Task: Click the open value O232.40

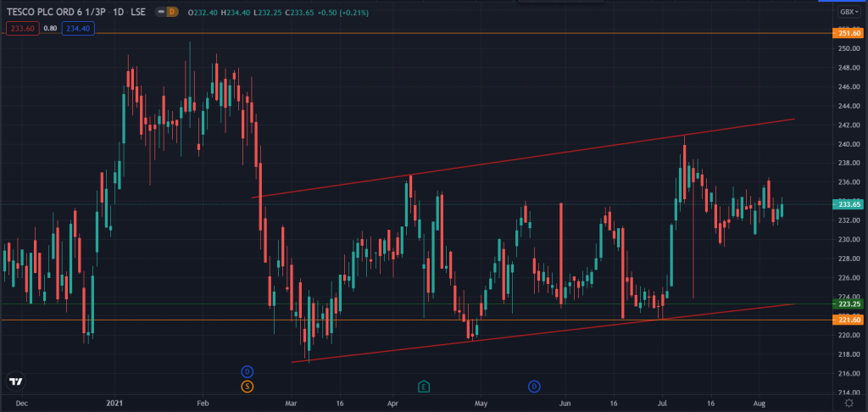Action: [203, 12]
